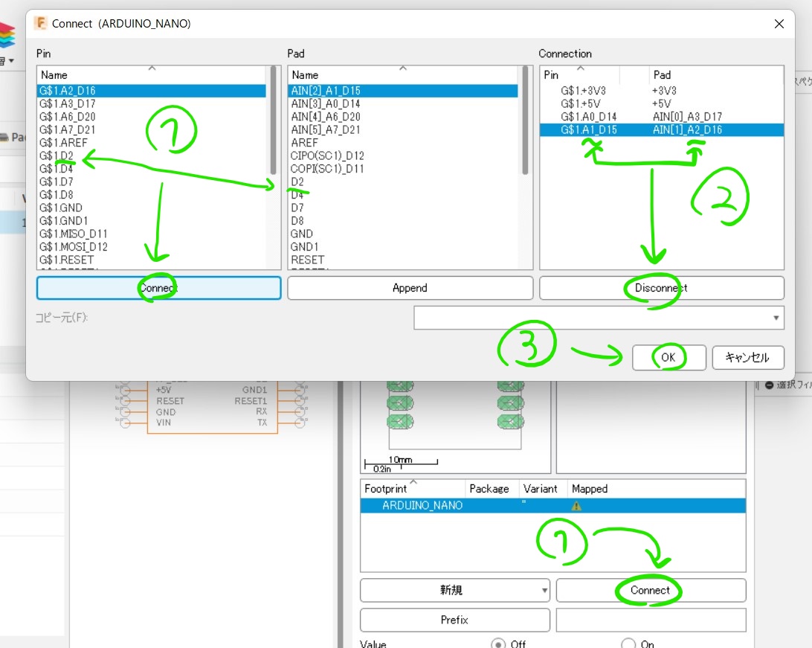Click the Fusion app icon in dialog title
The width and height of the screenshot is (812, 648).
(x=40, y=23)
